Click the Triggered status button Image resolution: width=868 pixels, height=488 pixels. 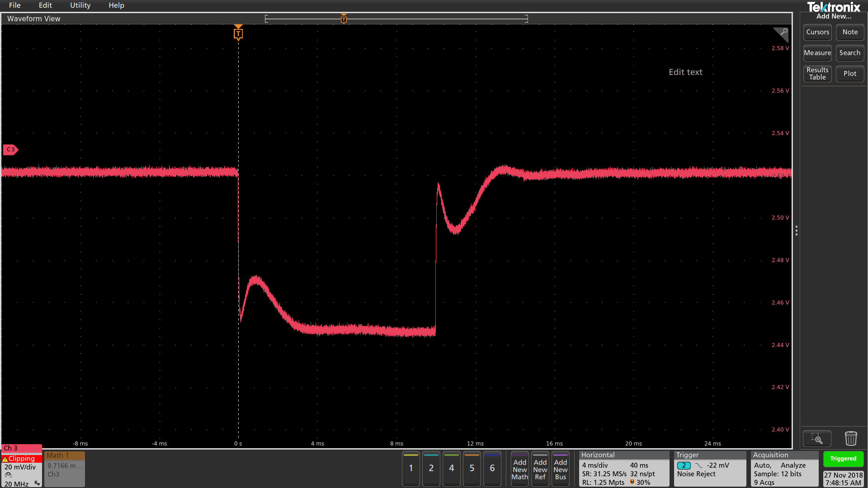tap(843, 459)
